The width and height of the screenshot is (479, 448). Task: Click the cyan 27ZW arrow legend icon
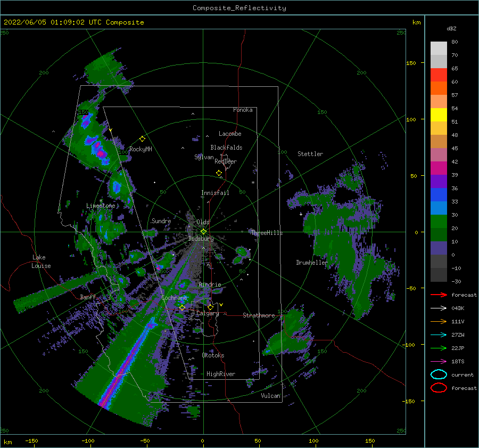[x=439, y=335]
